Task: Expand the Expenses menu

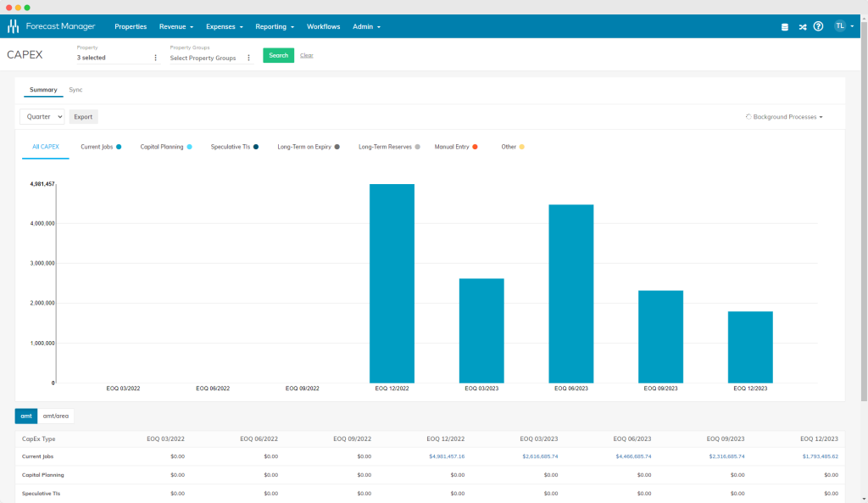Action: coord(224,26)
